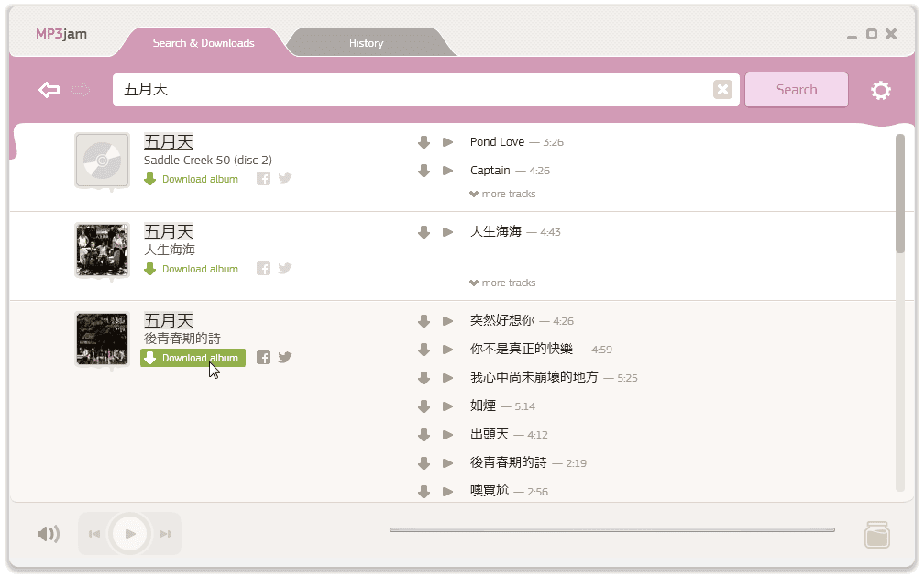
Task: Expand more tracks for the 人生海海 album
Action: (502, 283)
